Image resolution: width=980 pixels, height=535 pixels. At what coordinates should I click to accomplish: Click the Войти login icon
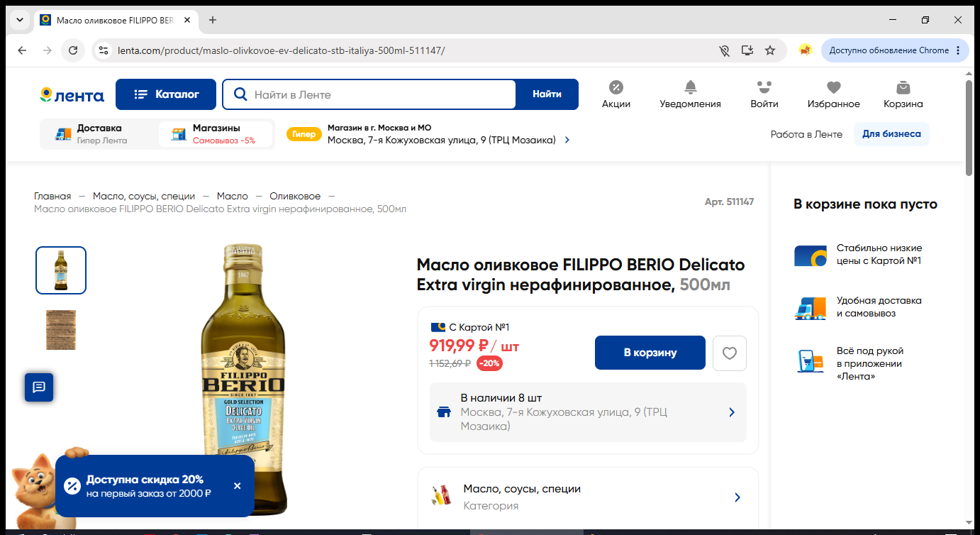(x=764, y=94)
